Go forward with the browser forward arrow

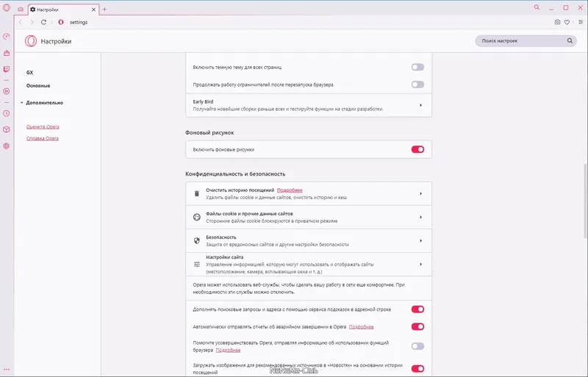point(32,22)
